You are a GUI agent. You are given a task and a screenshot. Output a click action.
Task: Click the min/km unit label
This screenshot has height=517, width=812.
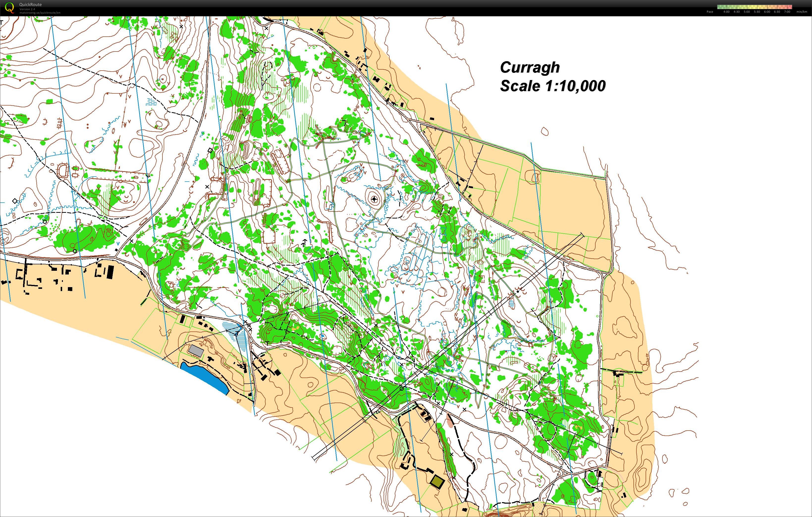tap(802, 12)
